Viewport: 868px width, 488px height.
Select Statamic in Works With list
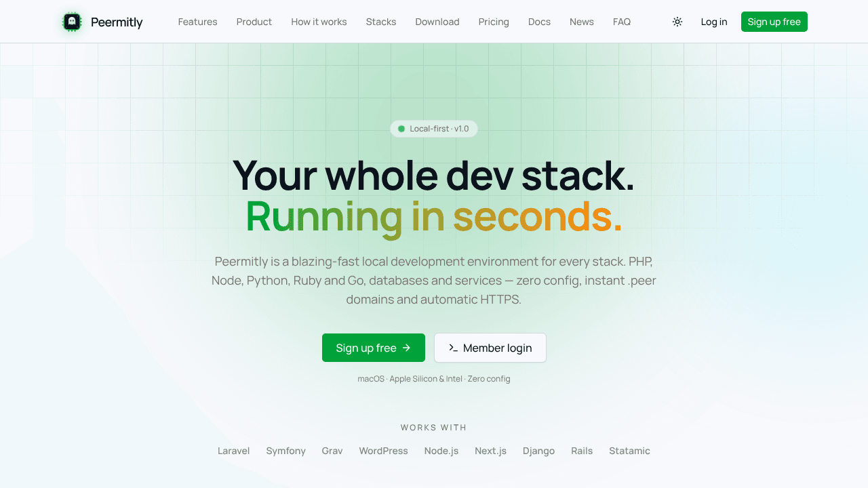click(x=630, y=451)
